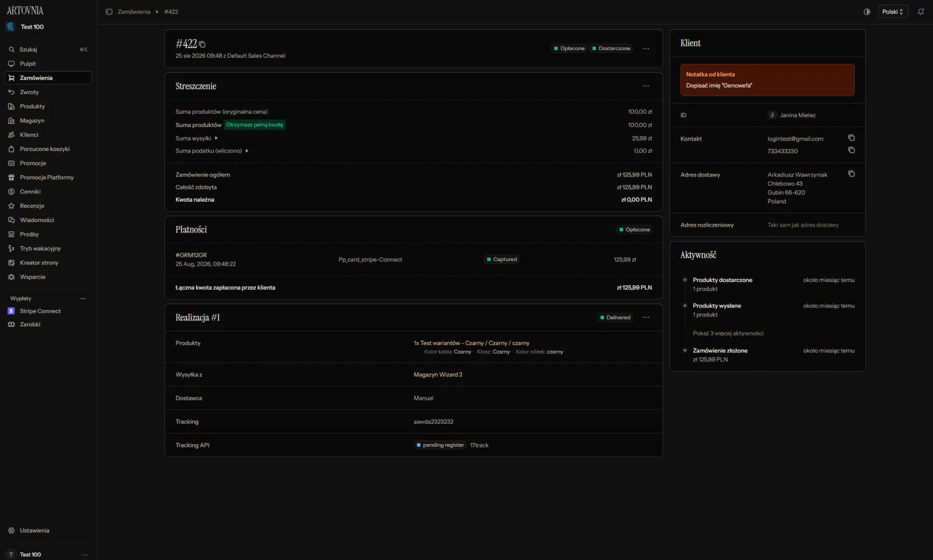Click the Ustawienia gear icon
Screen dimensions: 933x560
tap(11, 531)
